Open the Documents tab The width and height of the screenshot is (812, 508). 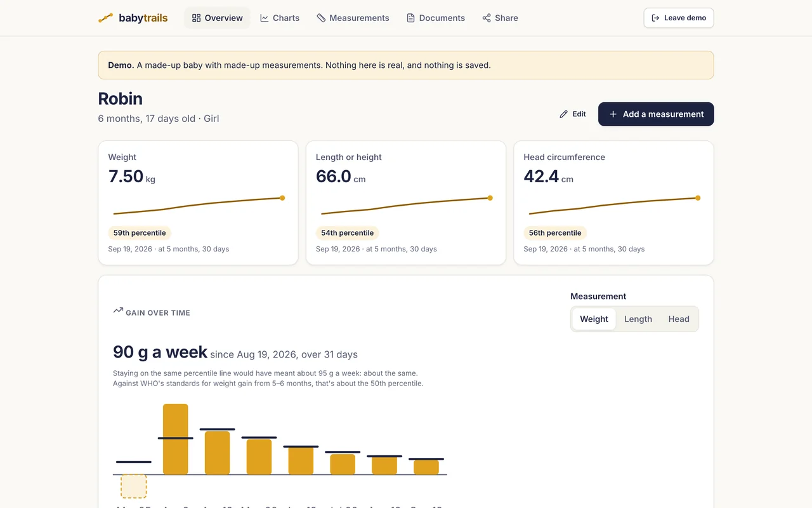click(436, 18)
